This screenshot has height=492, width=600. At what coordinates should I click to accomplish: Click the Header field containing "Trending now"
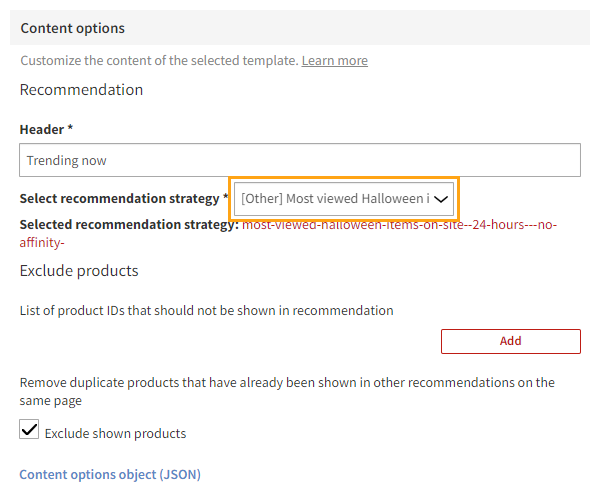300,160
